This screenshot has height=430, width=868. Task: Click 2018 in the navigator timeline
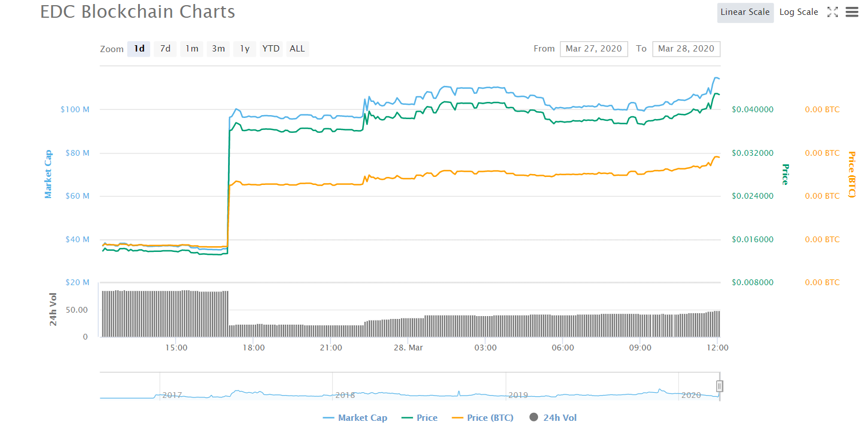click(x=345, y=395)
